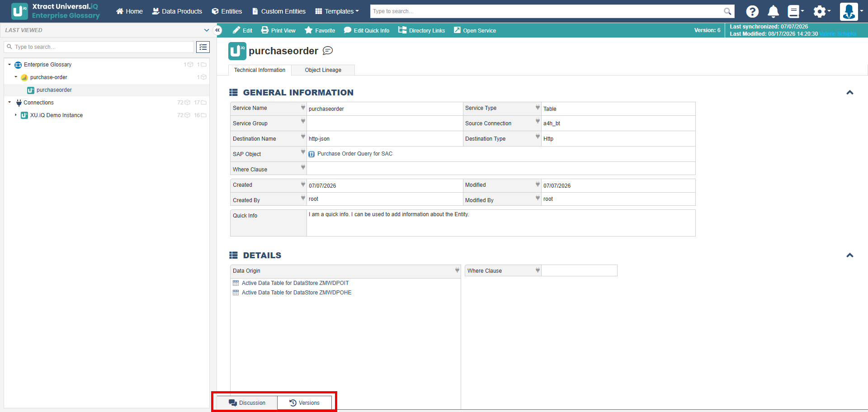Open the notifications bell
Viewport: 868px width, 412px height.
[774, 11]
